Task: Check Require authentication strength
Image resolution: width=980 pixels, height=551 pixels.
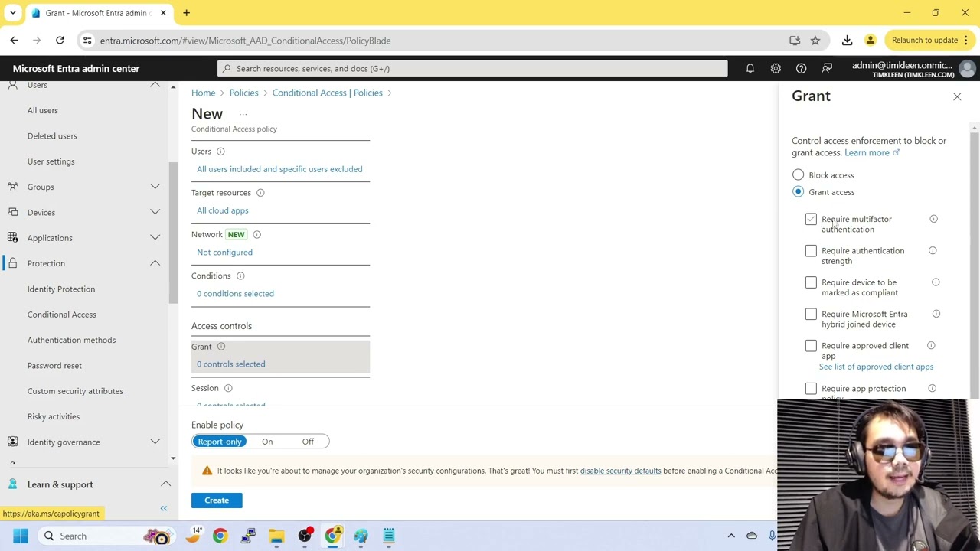Action: tap(811, 251)
